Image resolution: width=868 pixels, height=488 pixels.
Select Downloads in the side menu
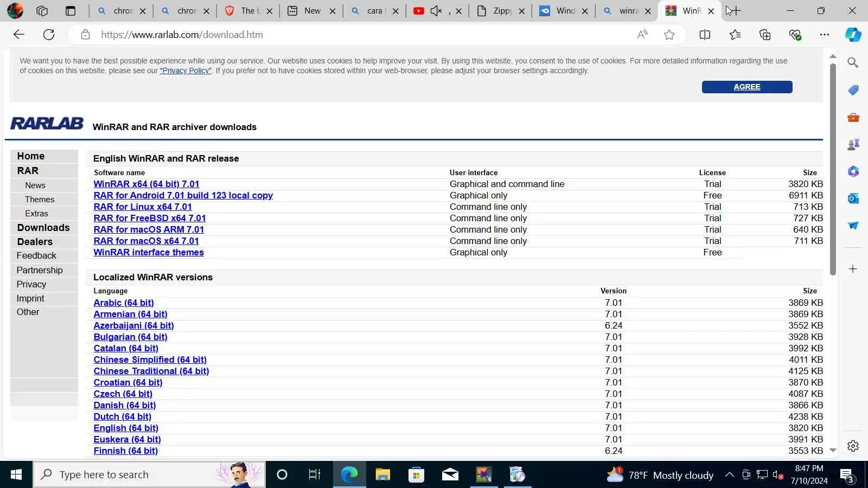coord(43,228)
